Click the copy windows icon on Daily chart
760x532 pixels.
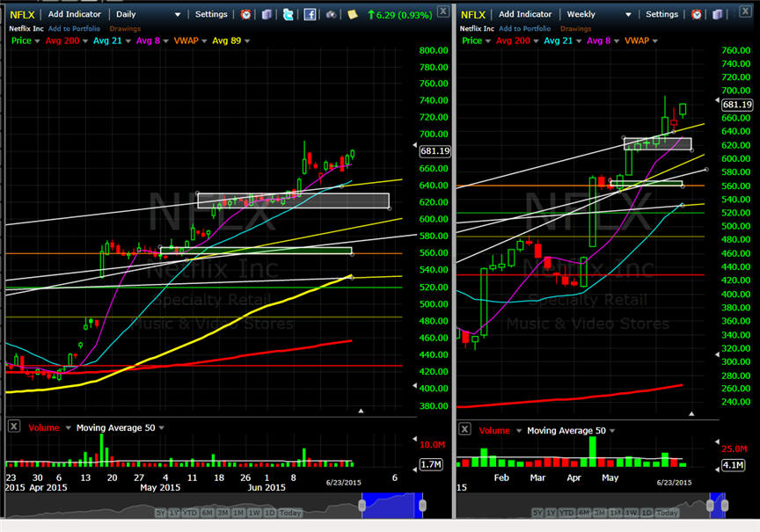pos(267,15)
